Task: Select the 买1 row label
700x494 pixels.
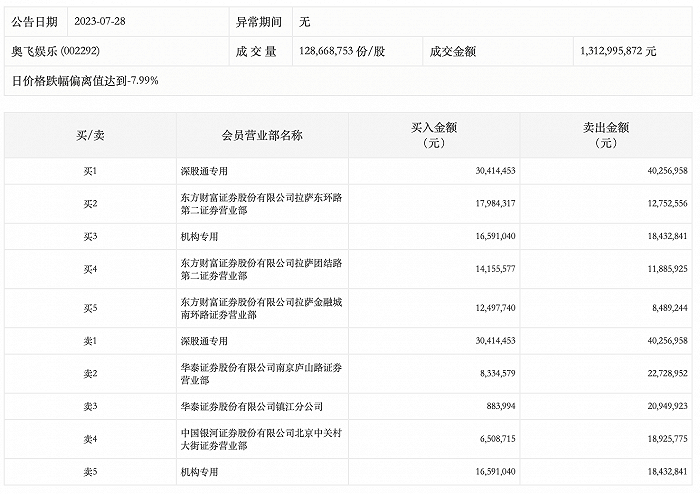Action: point(90,171)
